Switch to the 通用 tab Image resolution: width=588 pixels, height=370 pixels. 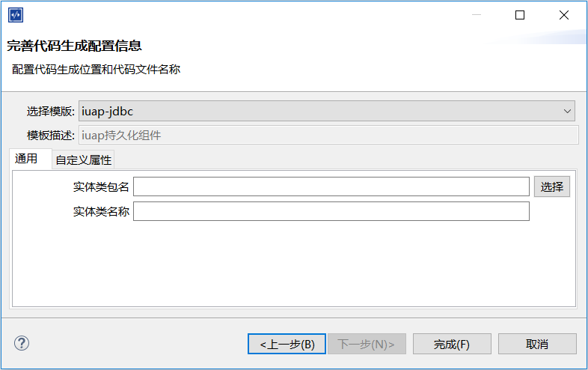click(x=26, y=159)
